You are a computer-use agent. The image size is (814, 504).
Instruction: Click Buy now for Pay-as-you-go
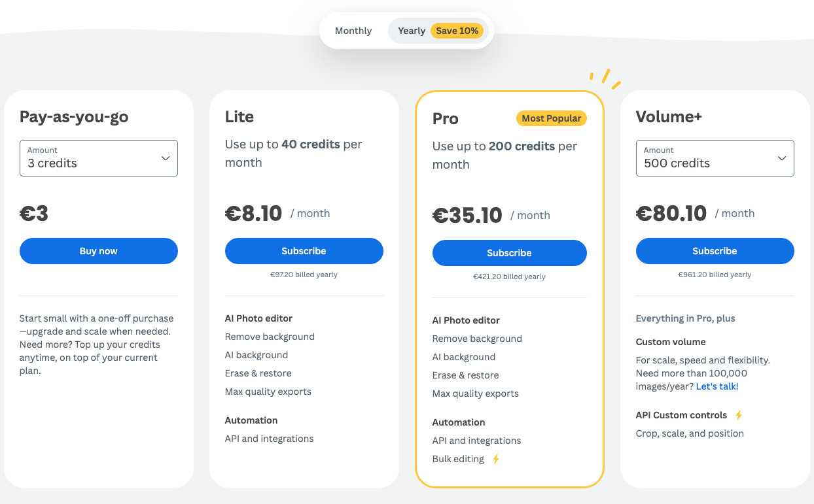click(98, 251)
